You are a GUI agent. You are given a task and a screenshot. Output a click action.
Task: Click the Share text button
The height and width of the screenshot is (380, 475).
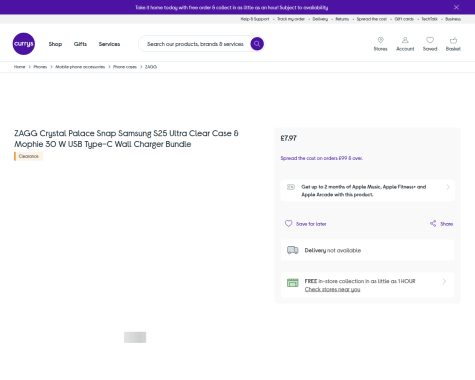446,224
